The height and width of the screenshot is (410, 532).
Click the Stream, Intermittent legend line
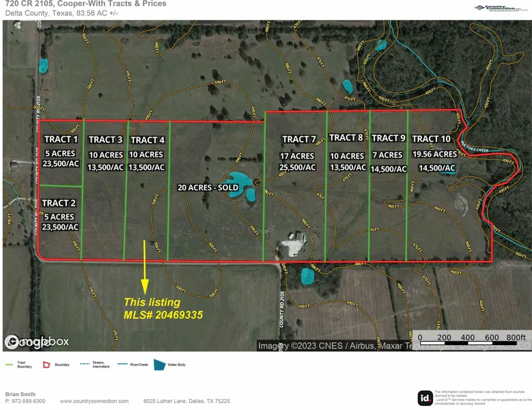pos(85,364)
